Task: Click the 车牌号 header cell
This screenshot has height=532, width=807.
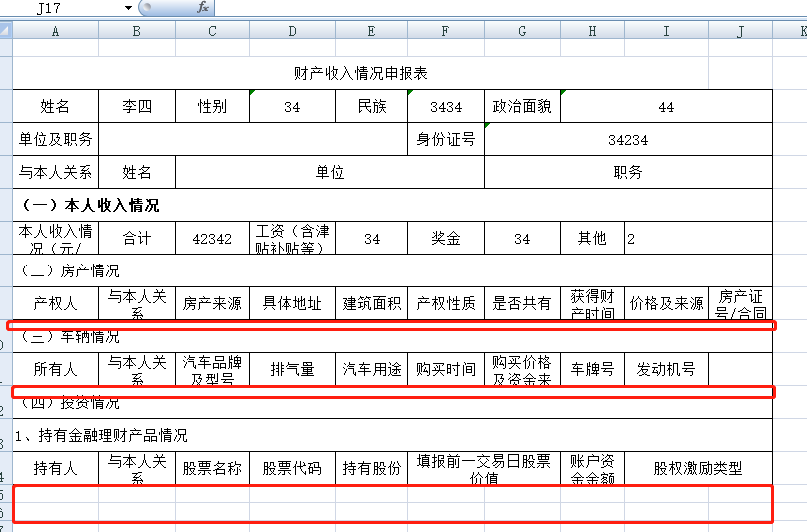Action: point(592,370)
